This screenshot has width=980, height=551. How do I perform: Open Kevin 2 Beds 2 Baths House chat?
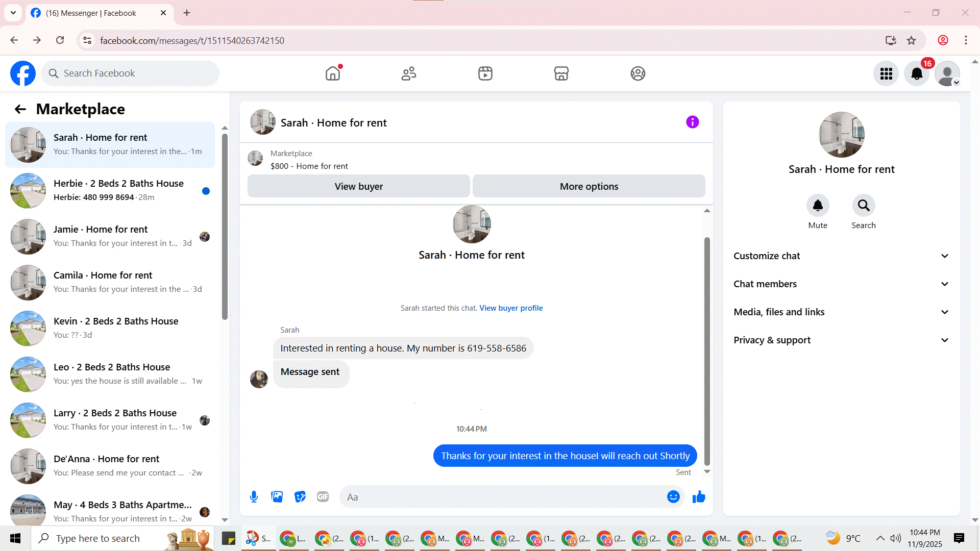(x=110, y=329)
